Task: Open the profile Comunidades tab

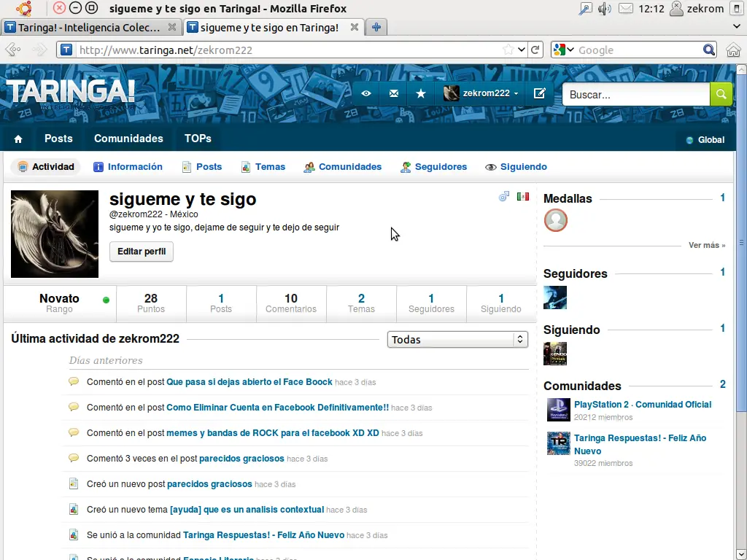Action: pyautogui.click(x=343, y=167)
